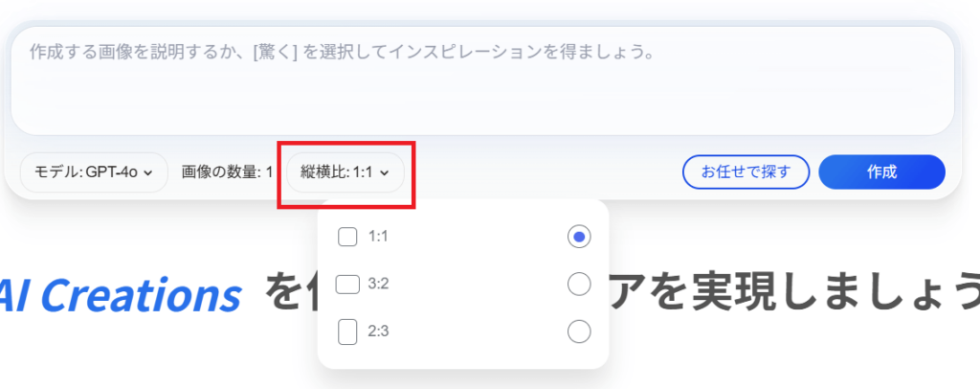This screenshot has width=980, height=389.
Task: Click the chevron next to GPT-4o
Action: point(148,173)
